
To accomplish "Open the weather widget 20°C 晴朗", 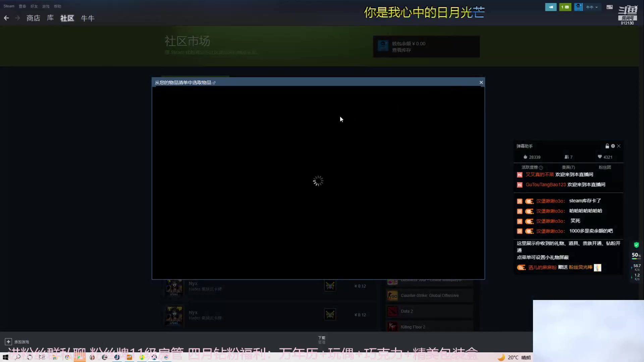I will coord(515,358).
